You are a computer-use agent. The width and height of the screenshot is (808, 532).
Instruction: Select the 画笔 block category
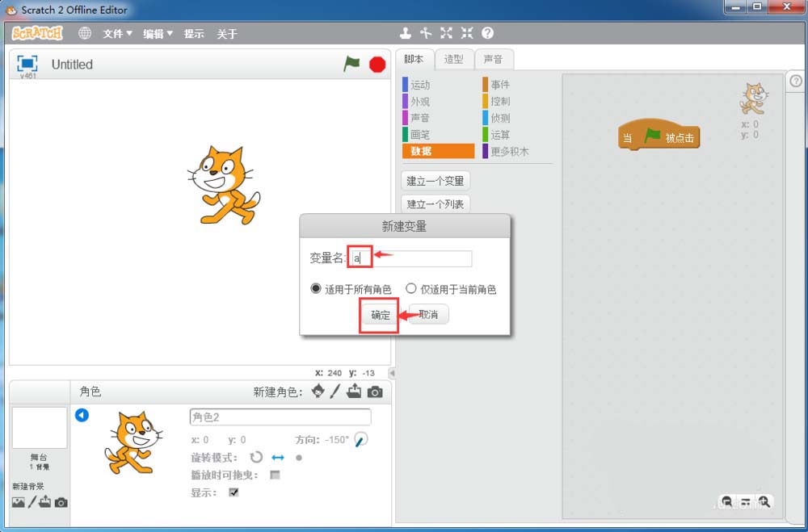click(x=438, y=135)
